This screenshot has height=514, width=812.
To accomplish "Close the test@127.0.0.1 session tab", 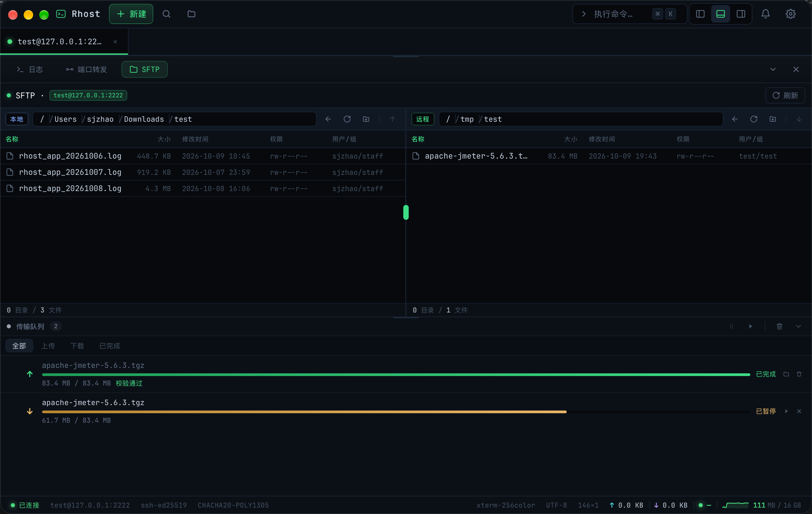I will tap(115, 42).
